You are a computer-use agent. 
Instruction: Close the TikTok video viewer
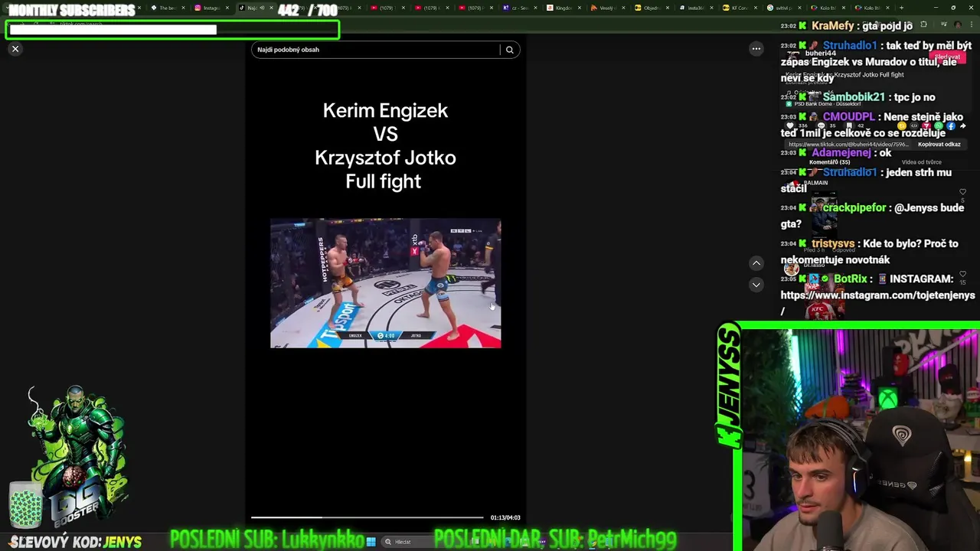tap(15, 49)
